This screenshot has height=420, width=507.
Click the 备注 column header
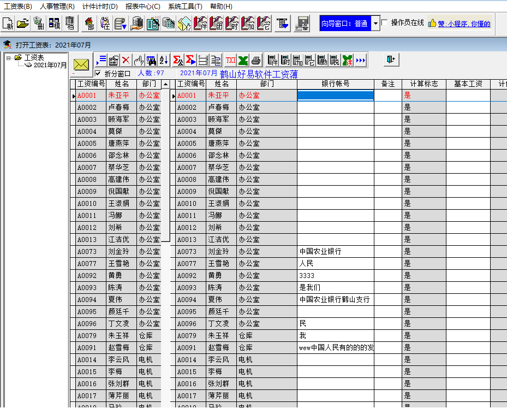(388, 84)
